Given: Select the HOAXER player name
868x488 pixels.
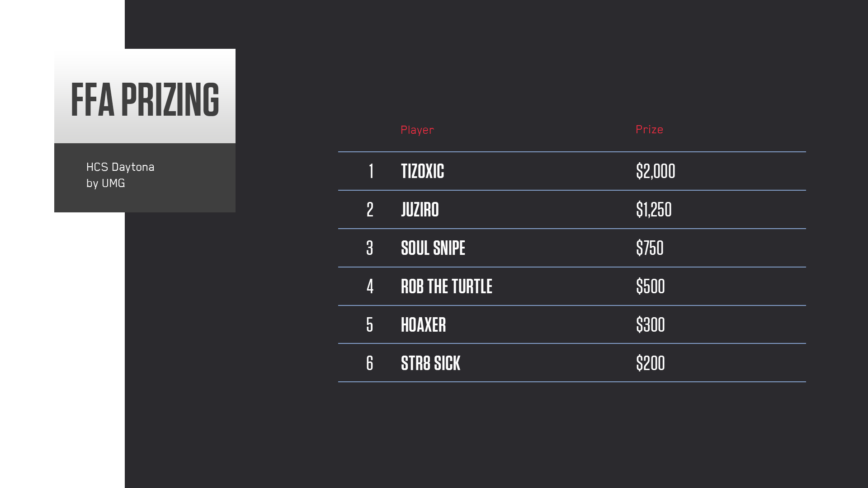Looking at the screenshot, I should pyautogui.click(x=423, y=325).
